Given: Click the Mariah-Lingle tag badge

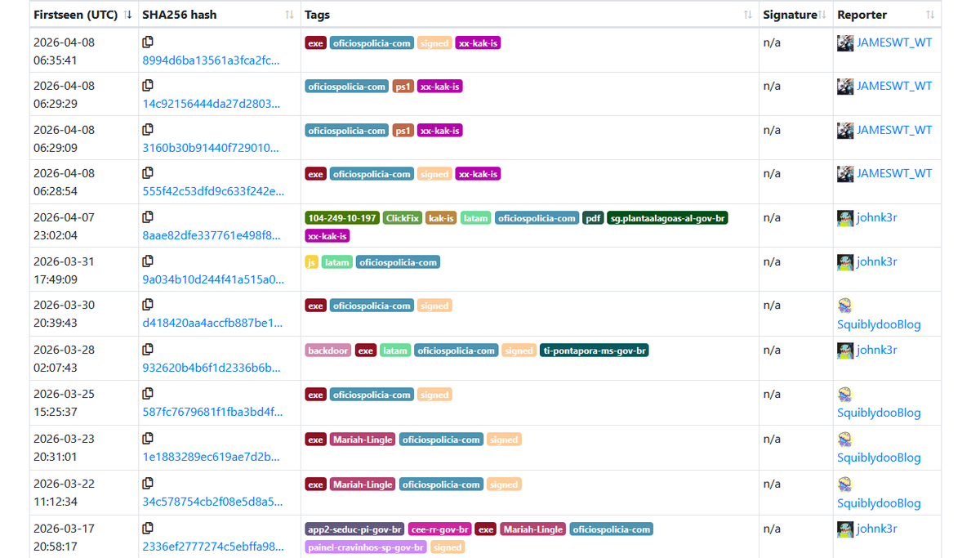Looking at the screenshot, I should click(363, 439).
